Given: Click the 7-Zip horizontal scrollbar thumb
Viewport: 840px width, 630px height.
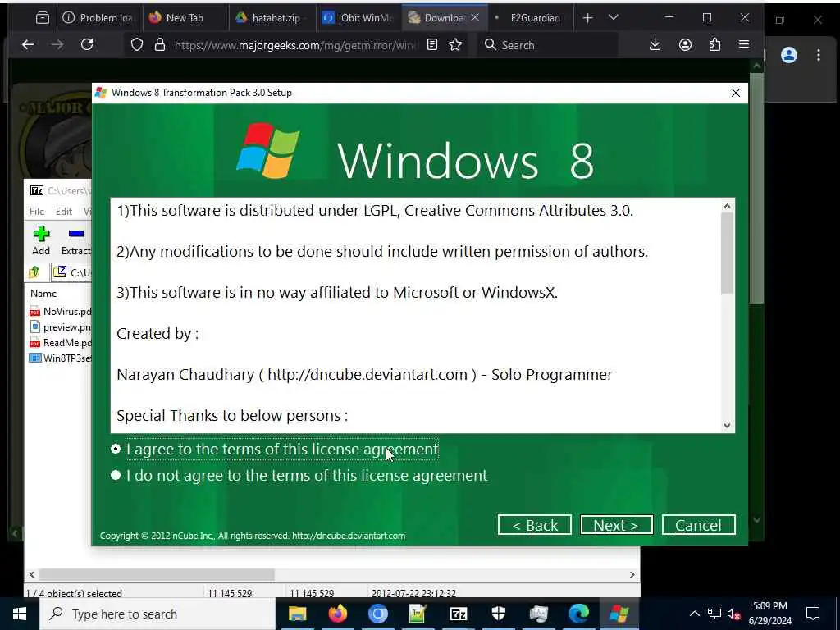Looking at the screenshot, I should point(157,574).
